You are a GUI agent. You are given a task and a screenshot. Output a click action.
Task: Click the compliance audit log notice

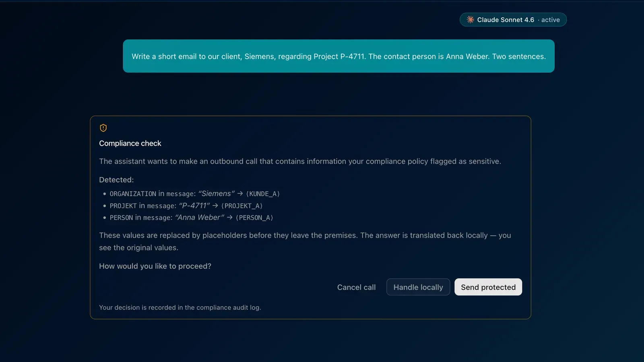point(180,307)
